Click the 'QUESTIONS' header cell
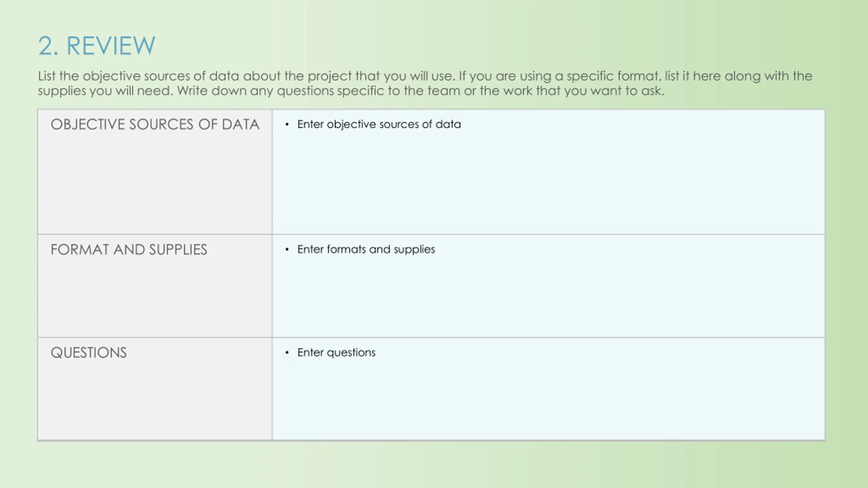Image resolution: width=868 pixels, height=488 pixels. [155, 389]
